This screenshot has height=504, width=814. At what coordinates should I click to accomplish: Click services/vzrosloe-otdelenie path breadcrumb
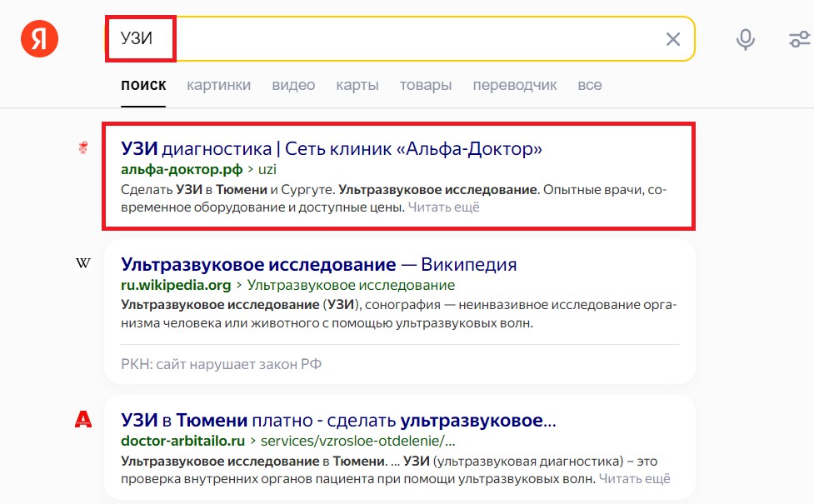[357, 442]
